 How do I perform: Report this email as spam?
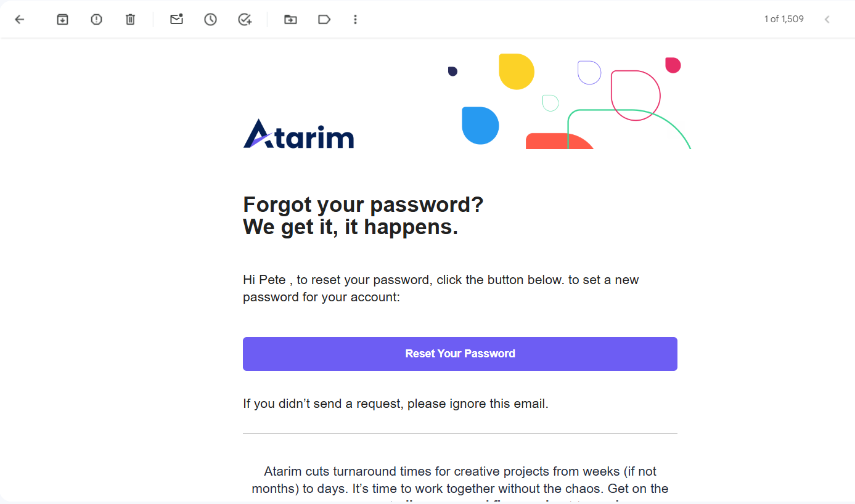tap(96, 20)
